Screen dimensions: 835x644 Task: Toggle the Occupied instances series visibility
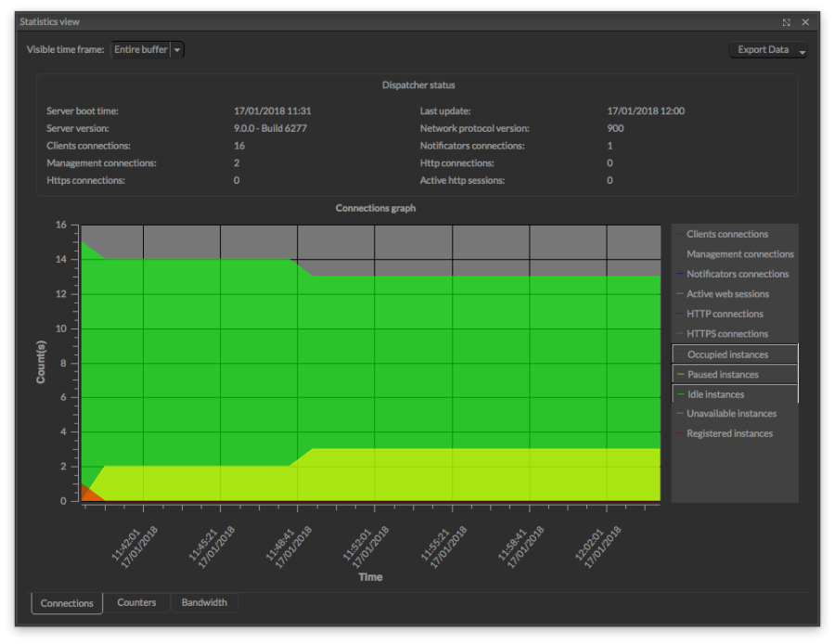click(734, 354)
